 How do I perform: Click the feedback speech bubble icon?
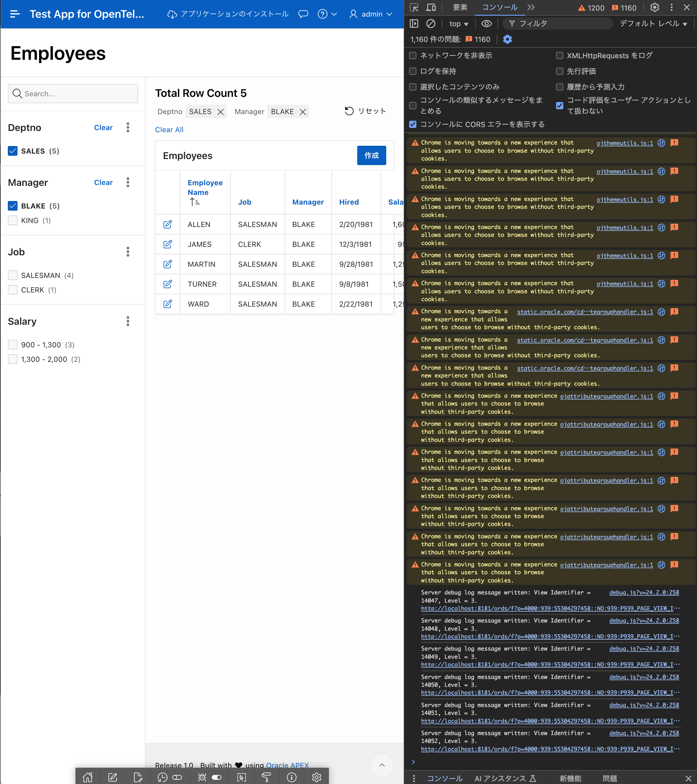coord(303,14)
